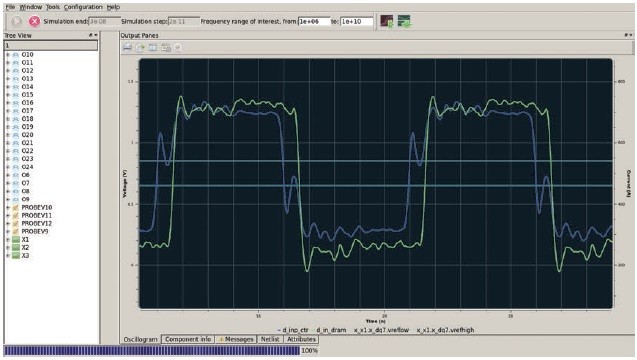Click the simulation progress bar

[x=152, y=351]
